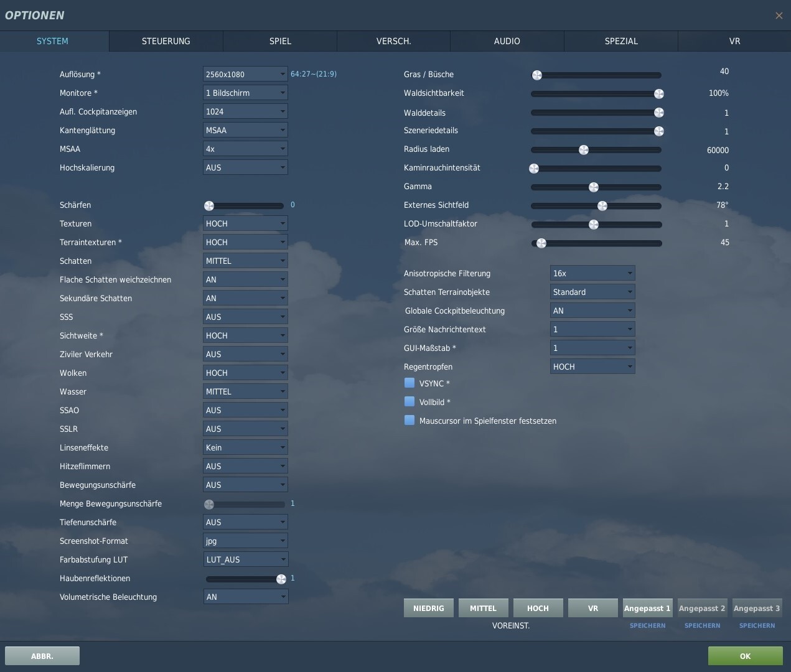Open the Wolken dropdown

pyautogui.click(x=245, y=373)
